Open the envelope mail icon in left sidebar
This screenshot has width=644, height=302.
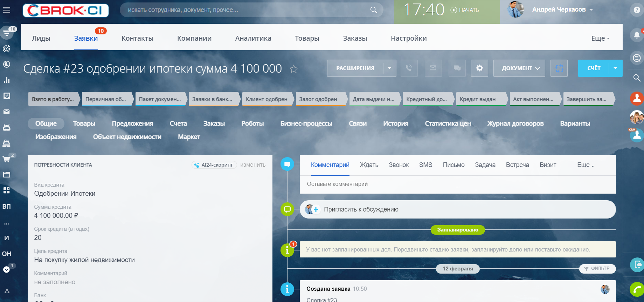(x=7, y=112)
